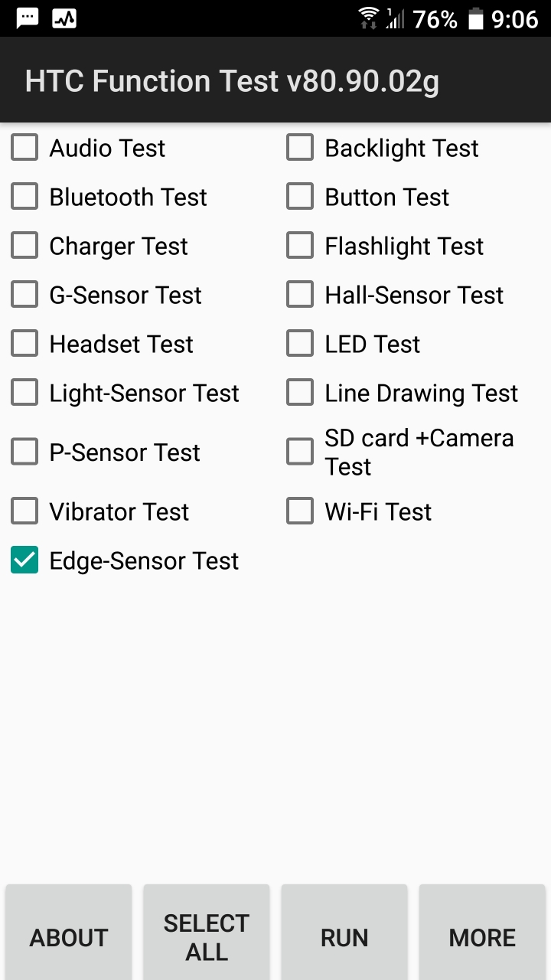
Task: Check the Hall-Sensor Test box
Action: [300, 295]
